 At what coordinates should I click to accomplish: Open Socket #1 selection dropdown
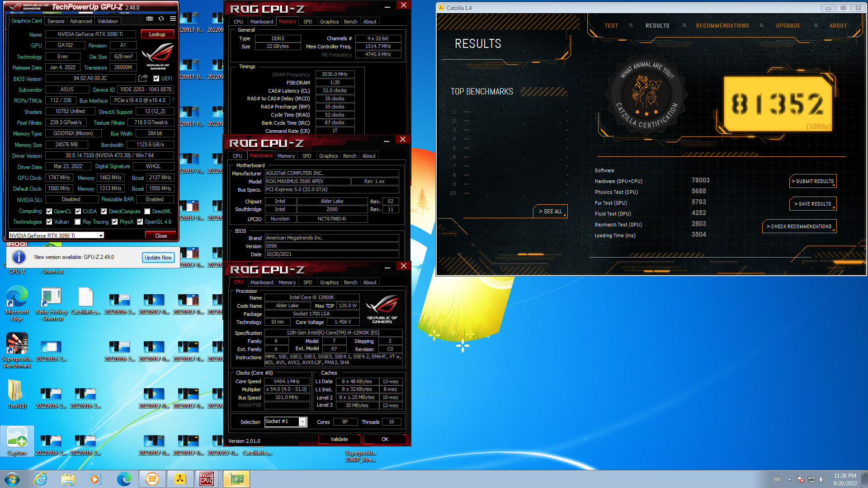[x=286, y=422]
